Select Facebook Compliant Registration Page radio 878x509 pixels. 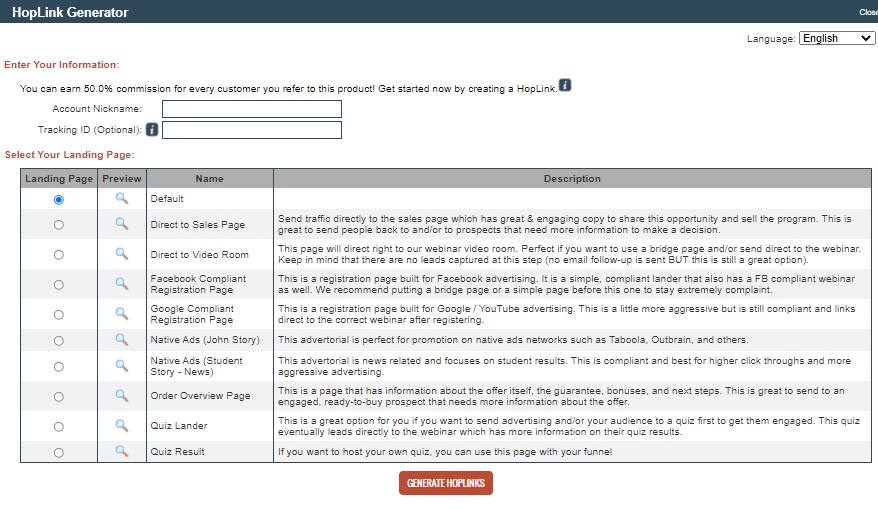pyautogui.click(x=59, y=284)
